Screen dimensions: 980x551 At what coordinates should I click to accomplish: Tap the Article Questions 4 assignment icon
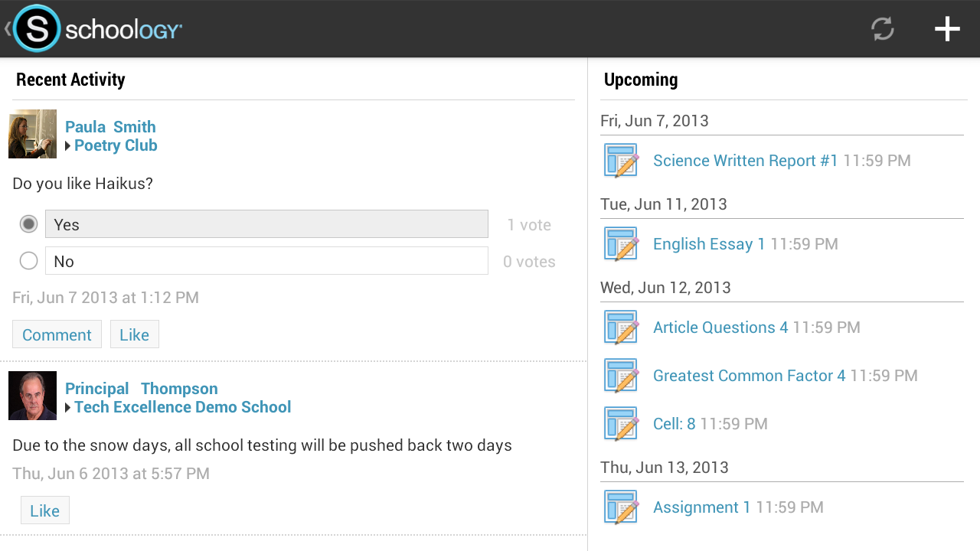(621, 327)
